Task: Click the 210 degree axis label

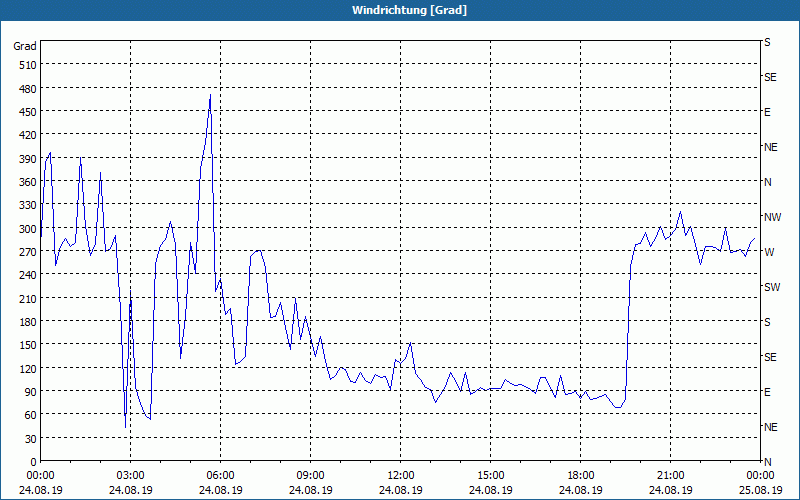Action: pos(28,298)
